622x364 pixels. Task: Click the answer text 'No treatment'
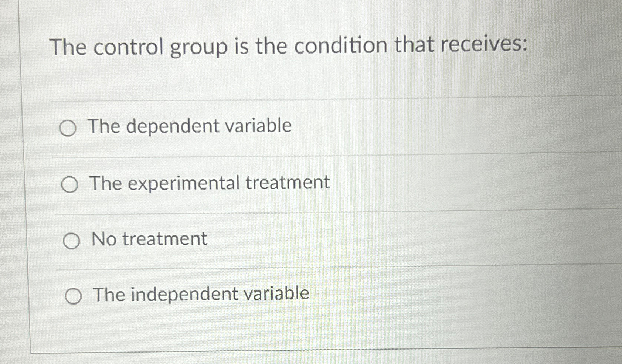(150, 238)
